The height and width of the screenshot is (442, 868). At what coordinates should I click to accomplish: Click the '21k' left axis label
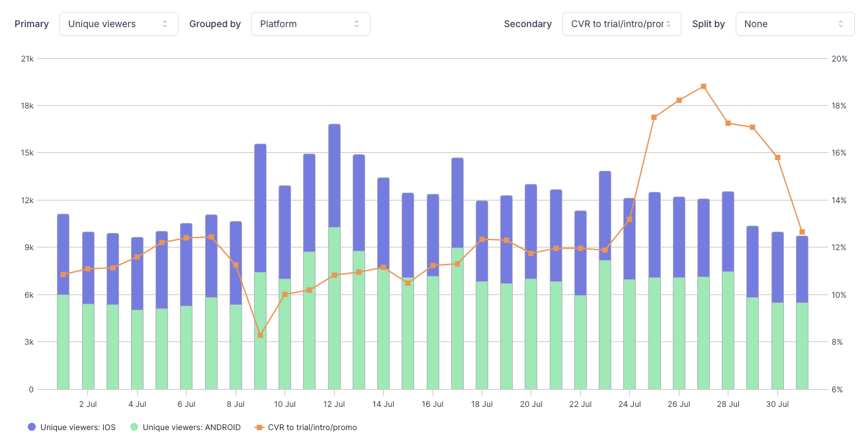point(27,59)
